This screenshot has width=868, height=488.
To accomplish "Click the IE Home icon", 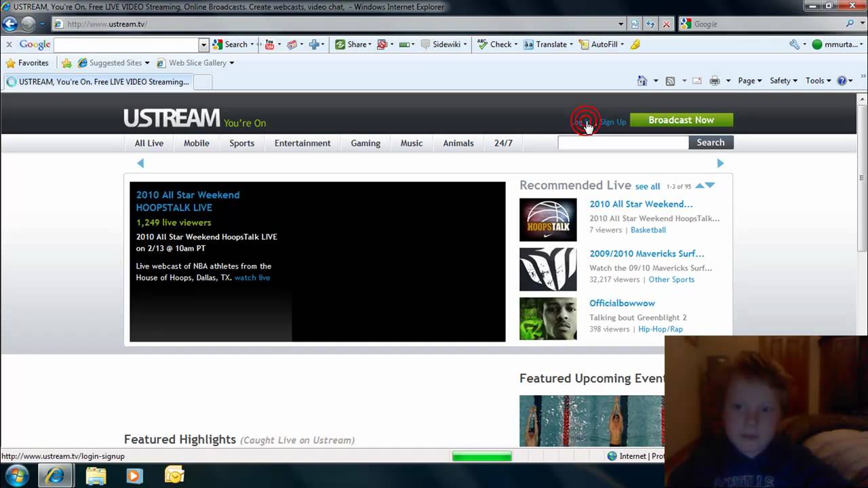I will 642,81.
